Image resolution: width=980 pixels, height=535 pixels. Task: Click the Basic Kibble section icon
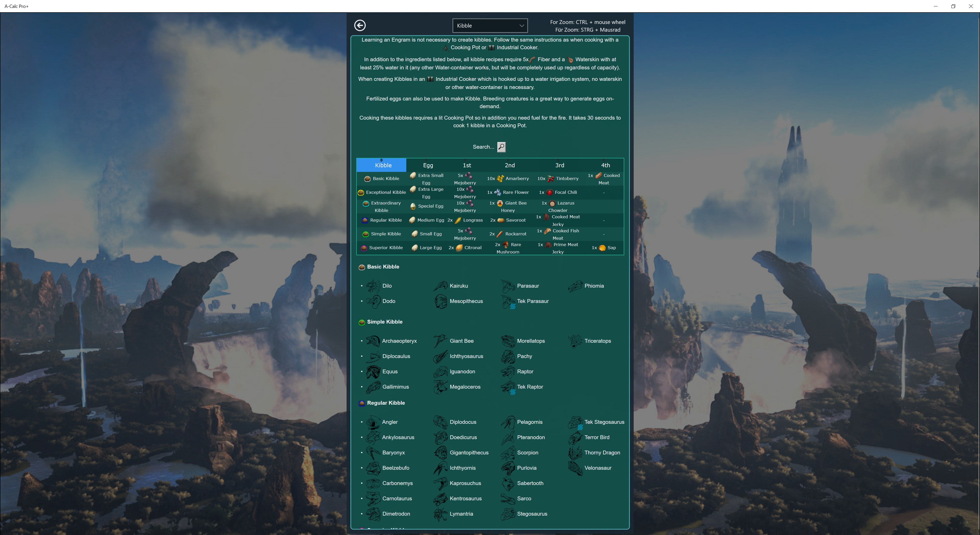[362, 267]
